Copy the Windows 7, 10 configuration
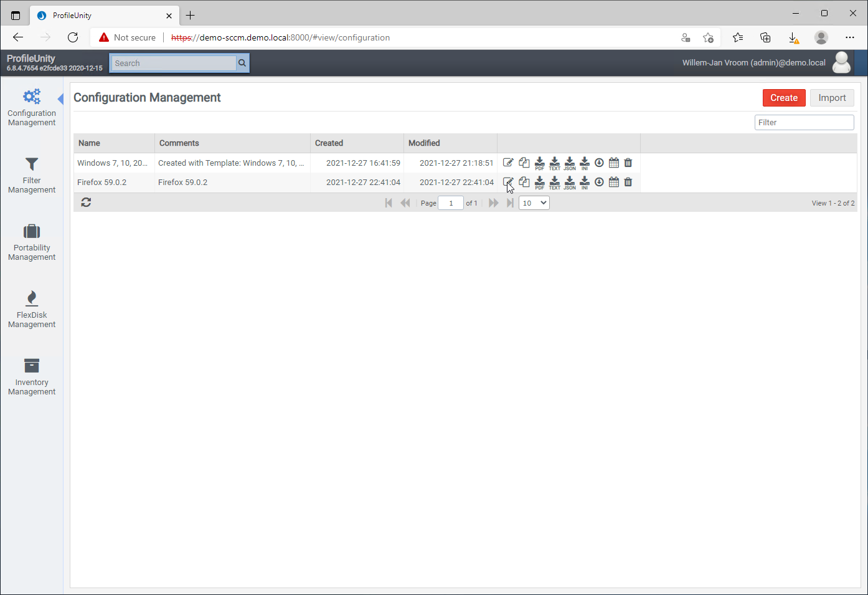Image resolution: width=868 pixels, height=595 pixels. point(524,163)
